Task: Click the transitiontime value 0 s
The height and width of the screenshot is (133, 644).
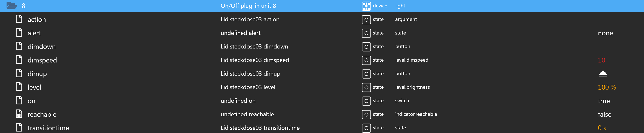Action: [x=602, y=128]
